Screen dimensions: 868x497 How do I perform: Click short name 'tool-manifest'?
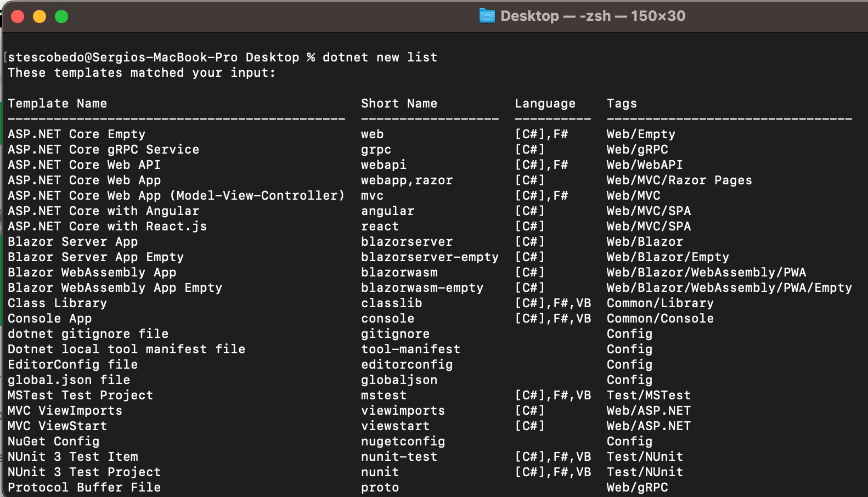click(x=410, y=349)
